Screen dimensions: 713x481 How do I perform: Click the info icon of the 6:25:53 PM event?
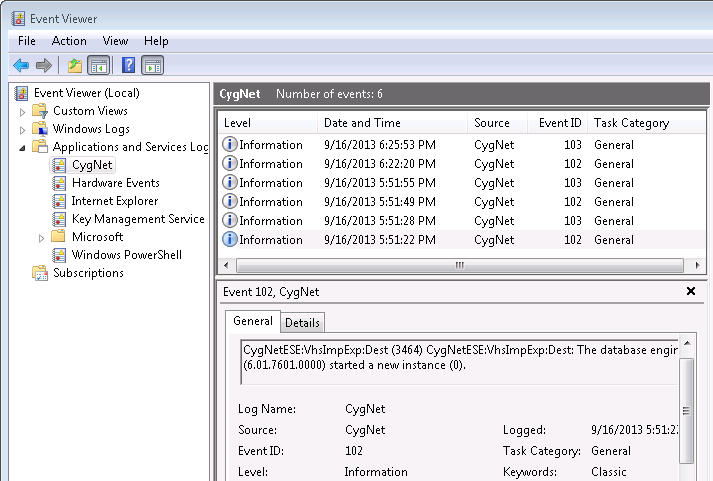[230, 145]
